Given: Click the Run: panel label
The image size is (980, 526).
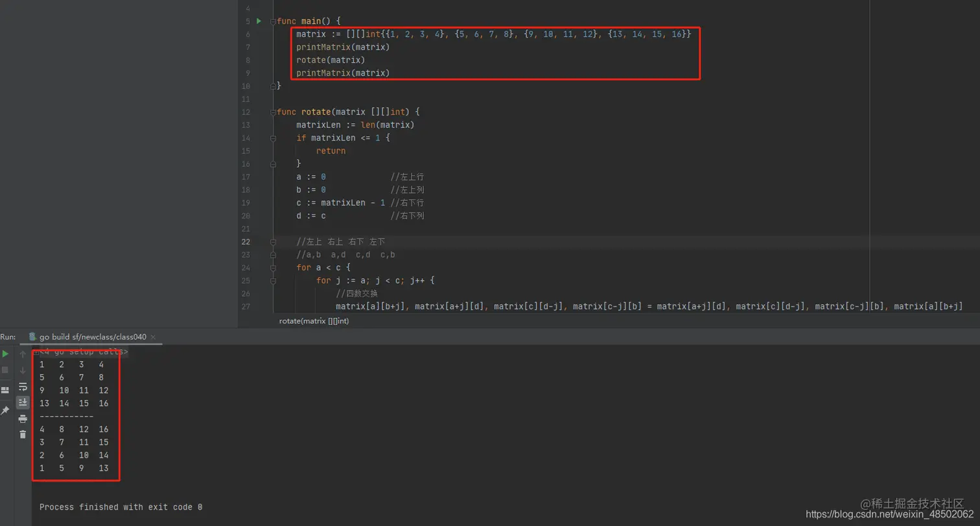Looking at the screenshot, I should click(8, 337).
